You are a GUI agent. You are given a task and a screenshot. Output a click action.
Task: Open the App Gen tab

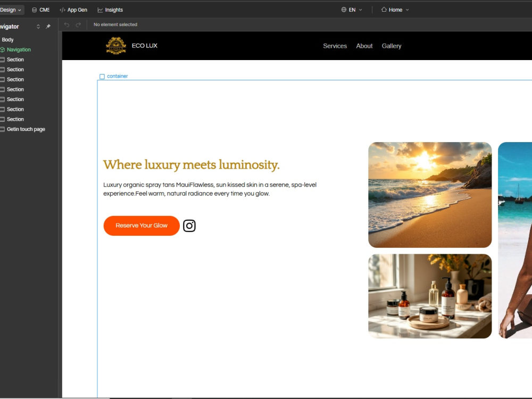[x=73, y=10]
